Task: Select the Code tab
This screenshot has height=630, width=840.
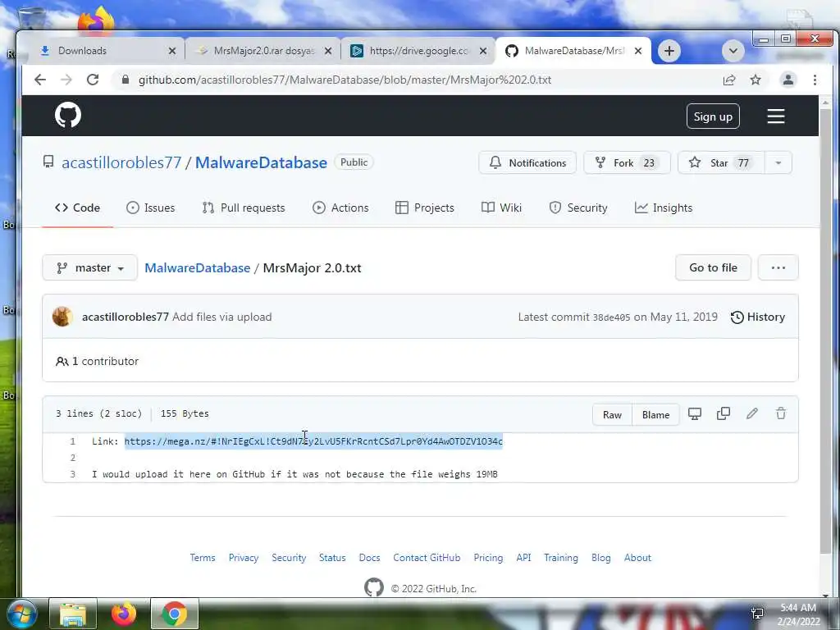Action: pyautogui.click(x=77, y=208)
